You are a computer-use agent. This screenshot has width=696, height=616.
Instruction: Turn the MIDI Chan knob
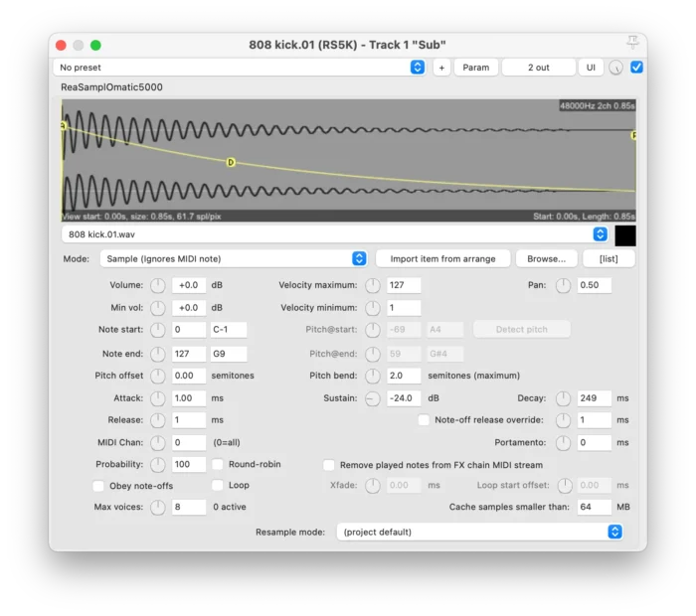point(157,442)
